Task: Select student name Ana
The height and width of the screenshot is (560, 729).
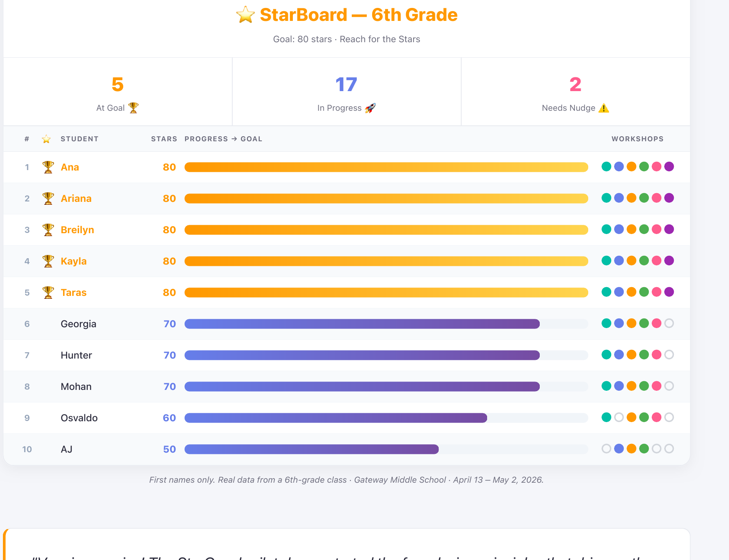Action: click(70, 167)
